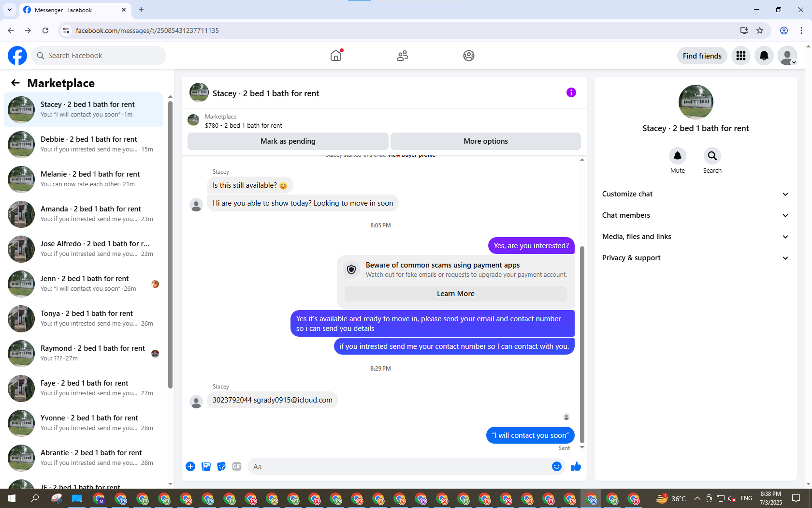This screenshot has width=812, height=508.
Task: Go back using Marketplace back arrow
Action: (15, 83)
